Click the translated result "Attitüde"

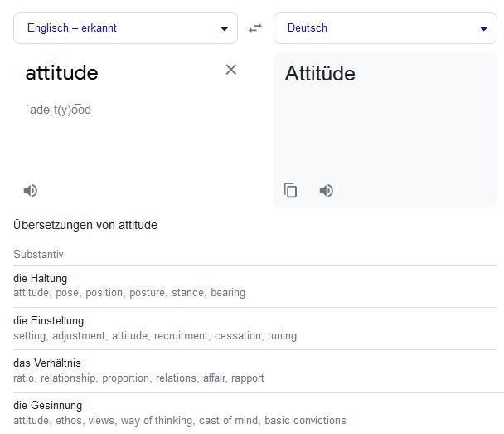(320, 74)
